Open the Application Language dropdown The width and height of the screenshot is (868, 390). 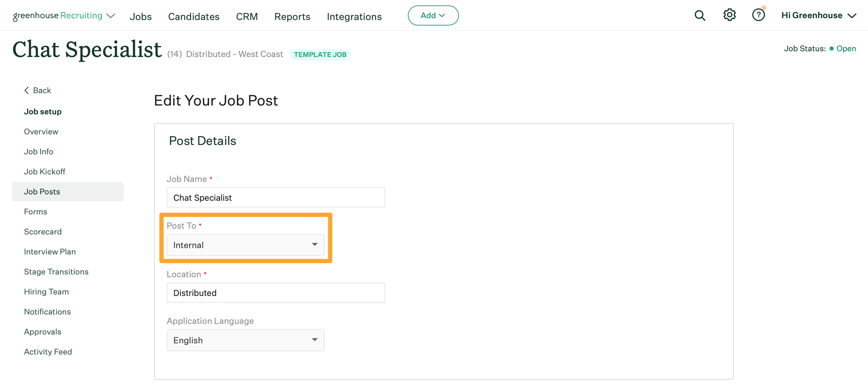click(x=245, y=340)
